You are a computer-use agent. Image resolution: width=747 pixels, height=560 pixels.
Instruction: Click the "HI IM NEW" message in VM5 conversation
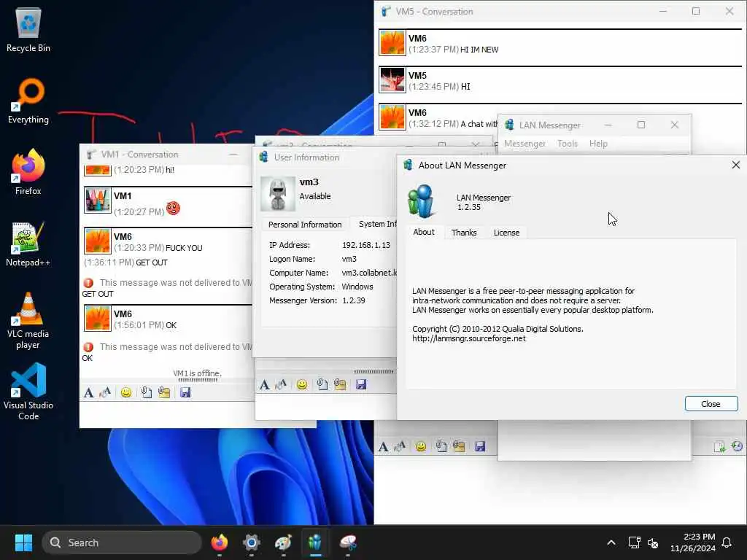(x=479, y=50)
